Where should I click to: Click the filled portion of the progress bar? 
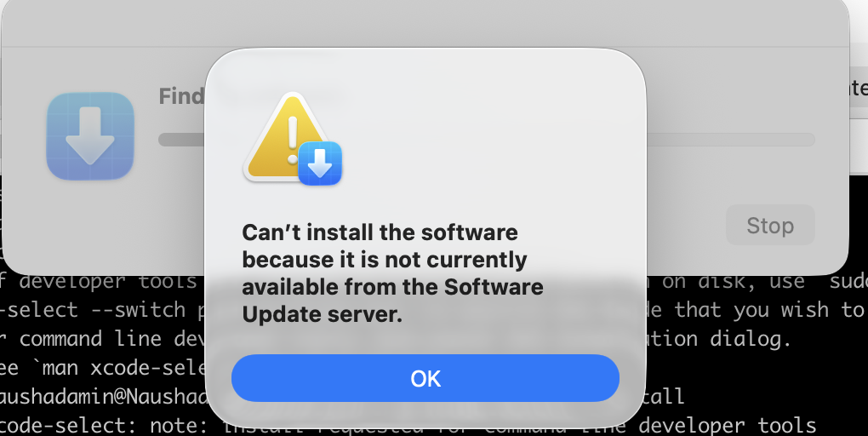coord(181,140)
